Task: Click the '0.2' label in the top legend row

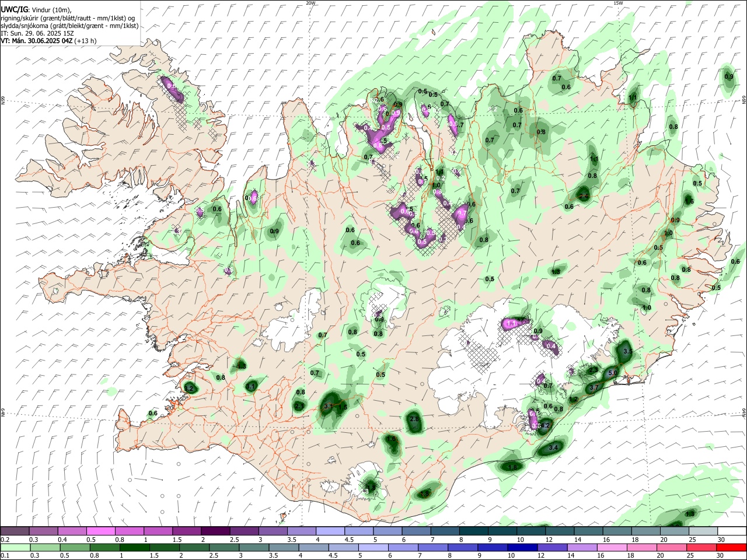Action: 5,540
